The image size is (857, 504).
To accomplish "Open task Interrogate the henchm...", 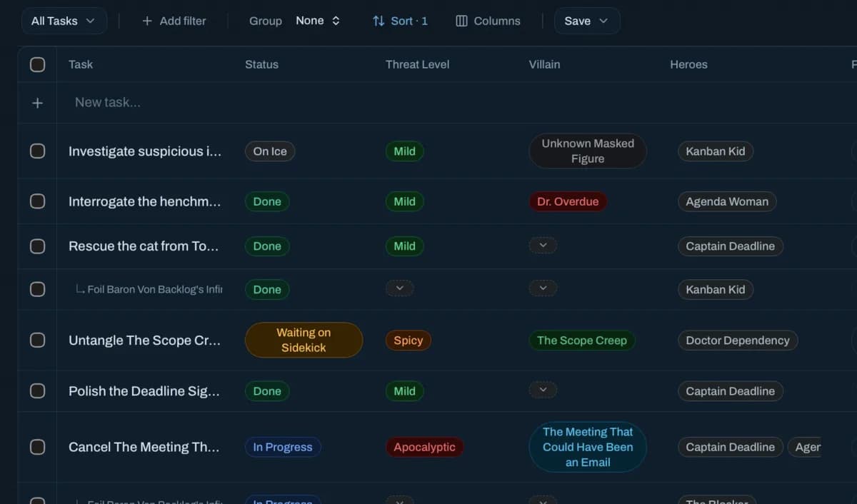I will (x=145, y=201).
